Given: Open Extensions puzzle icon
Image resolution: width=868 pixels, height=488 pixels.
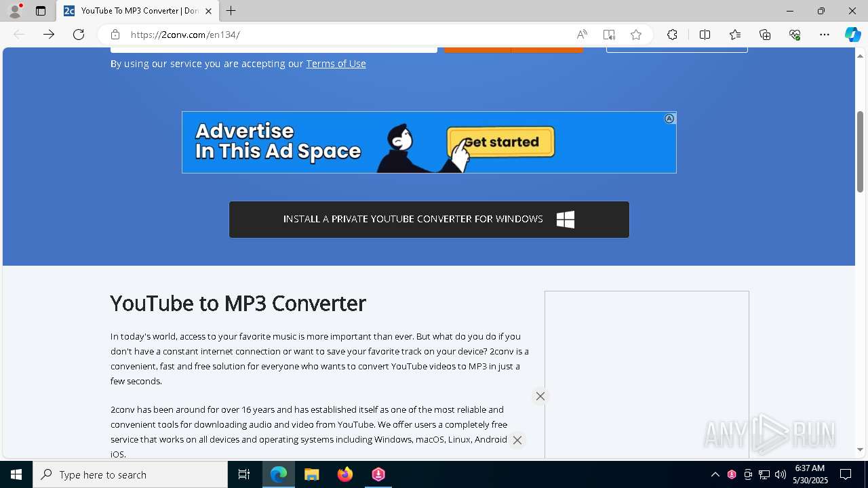Looking at the screenshot, I should coord(672,35).
